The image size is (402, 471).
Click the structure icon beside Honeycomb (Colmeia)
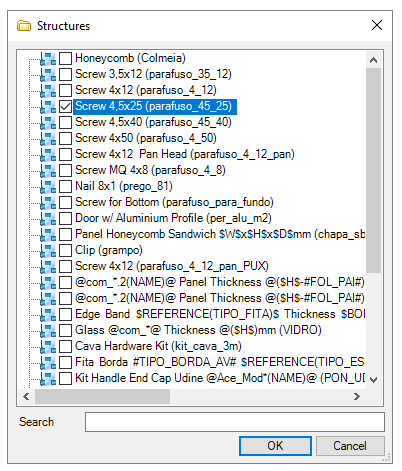pos(48,58)
